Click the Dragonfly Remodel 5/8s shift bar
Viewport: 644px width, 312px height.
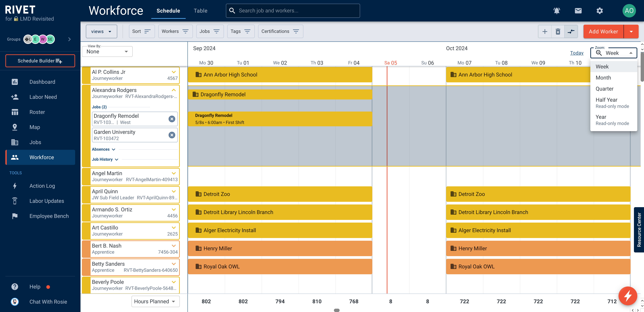click(x=280, y=119)
